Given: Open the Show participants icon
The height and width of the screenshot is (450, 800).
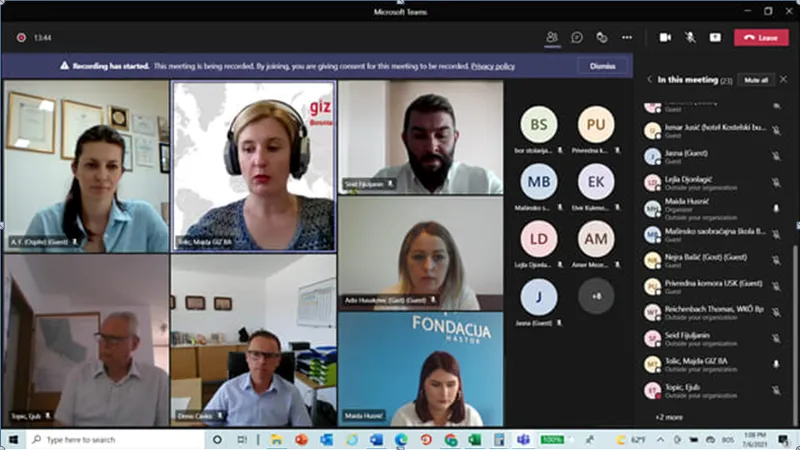Looking at the screenshot, I should coord(552,37).
